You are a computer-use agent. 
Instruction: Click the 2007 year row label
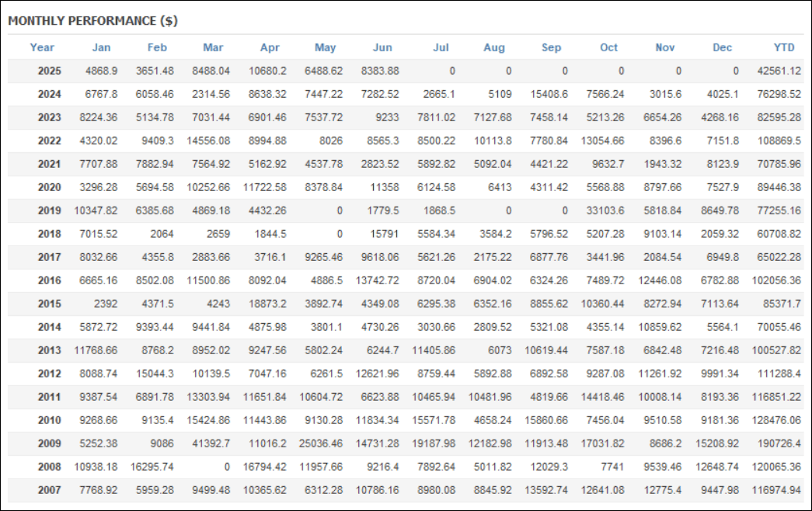[49, 490]
